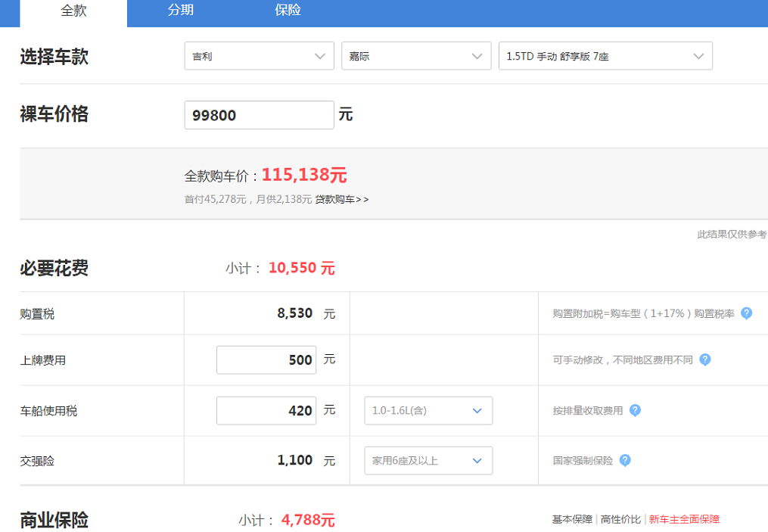The image size is (768, 532).
Task: Open help icon beside 国家强制保险
Action: tap(625, 460)
